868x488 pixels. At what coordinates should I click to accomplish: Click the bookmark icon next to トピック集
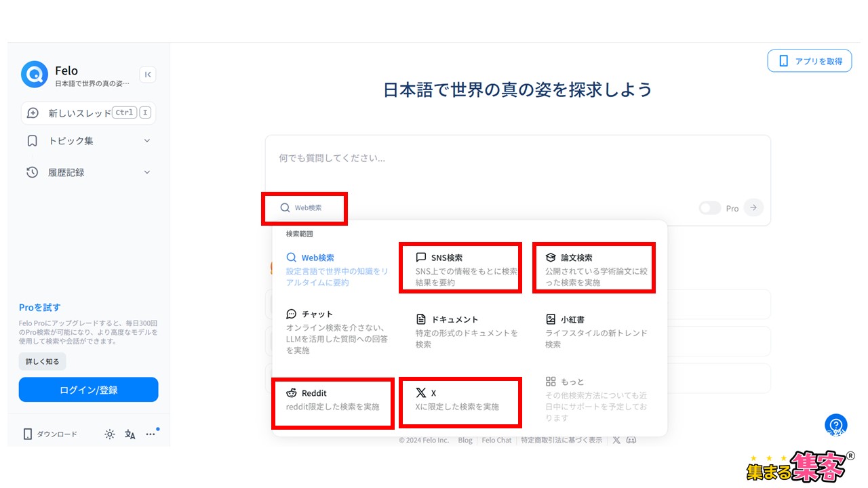pos(32,141)
